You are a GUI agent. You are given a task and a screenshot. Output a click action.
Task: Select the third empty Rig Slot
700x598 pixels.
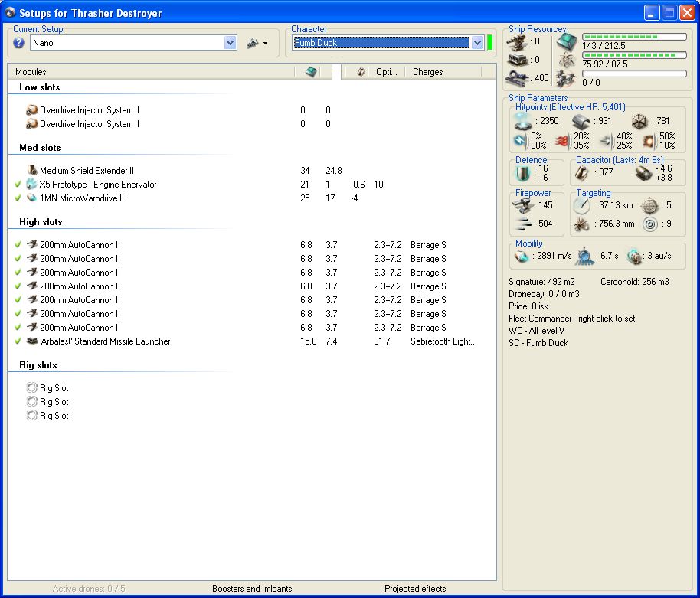coord(47,416)
